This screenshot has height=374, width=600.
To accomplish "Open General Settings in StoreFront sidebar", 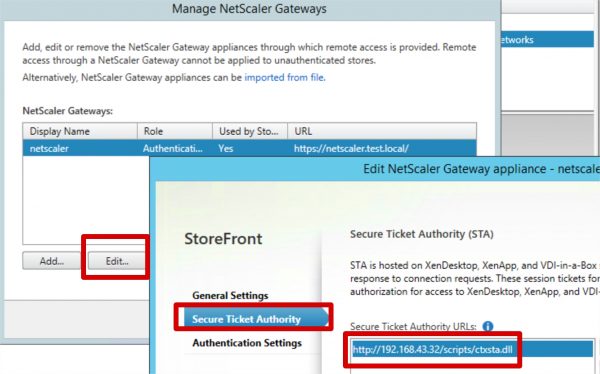I will [230, 296].
